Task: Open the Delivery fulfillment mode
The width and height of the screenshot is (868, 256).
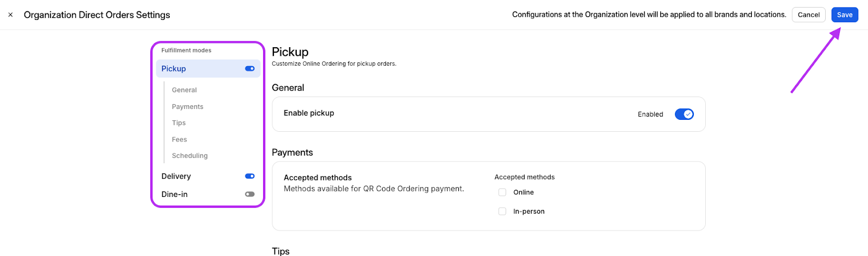Action: tap(176, 176)
